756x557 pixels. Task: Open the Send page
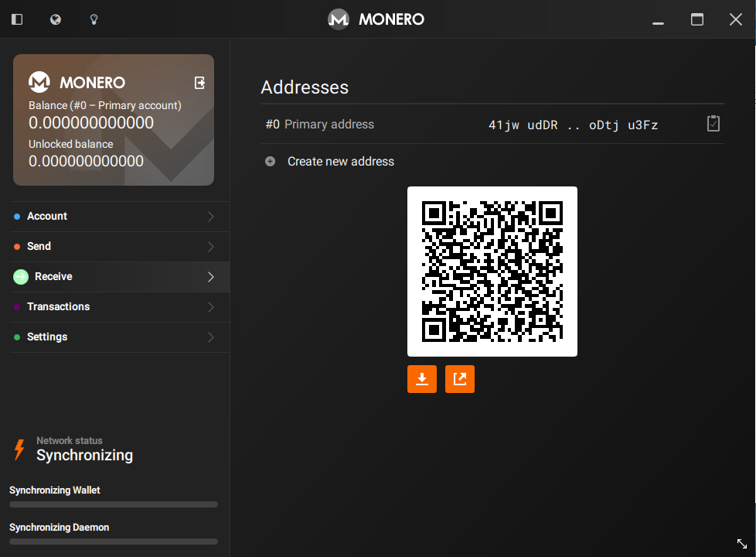(x=120, y=247)
